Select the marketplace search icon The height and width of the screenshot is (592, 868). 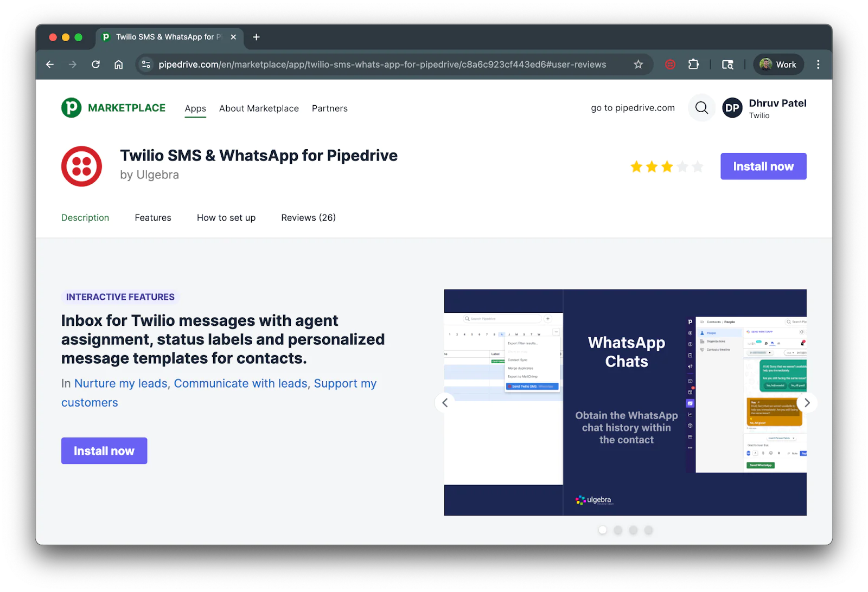click(701, 107)
